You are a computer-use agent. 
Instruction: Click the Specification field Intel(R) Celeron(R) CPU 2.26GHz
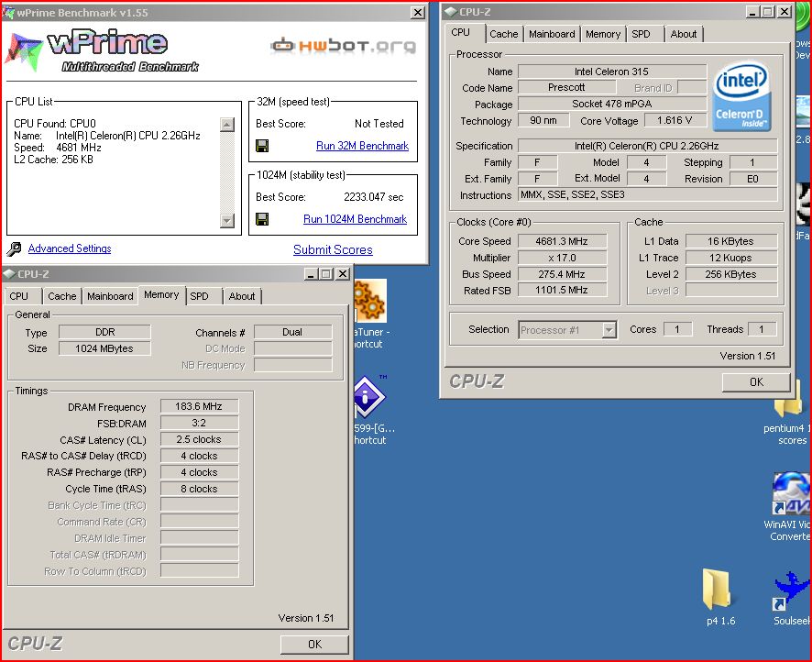coord(648,146)
